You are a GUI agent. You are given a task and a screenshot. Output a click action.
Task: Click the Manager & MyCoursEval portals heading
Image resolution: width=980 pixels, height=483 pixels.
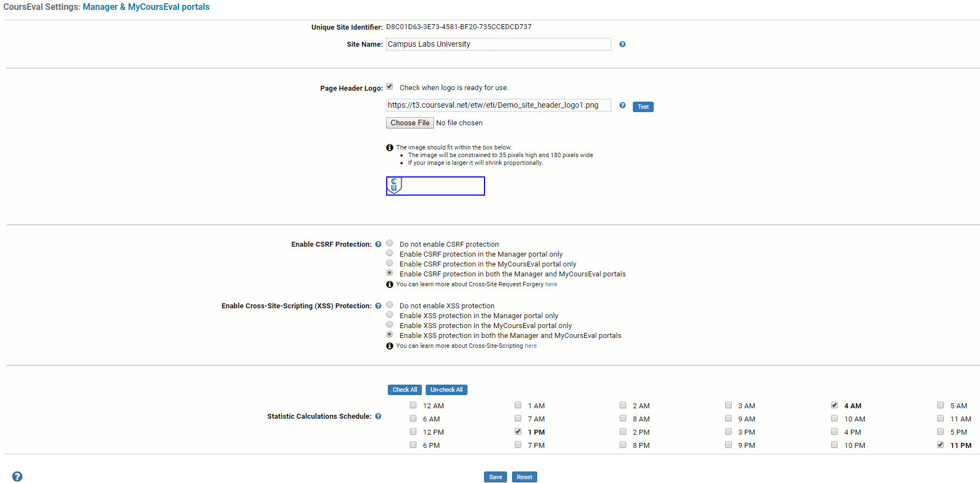(x=146, y=7)
